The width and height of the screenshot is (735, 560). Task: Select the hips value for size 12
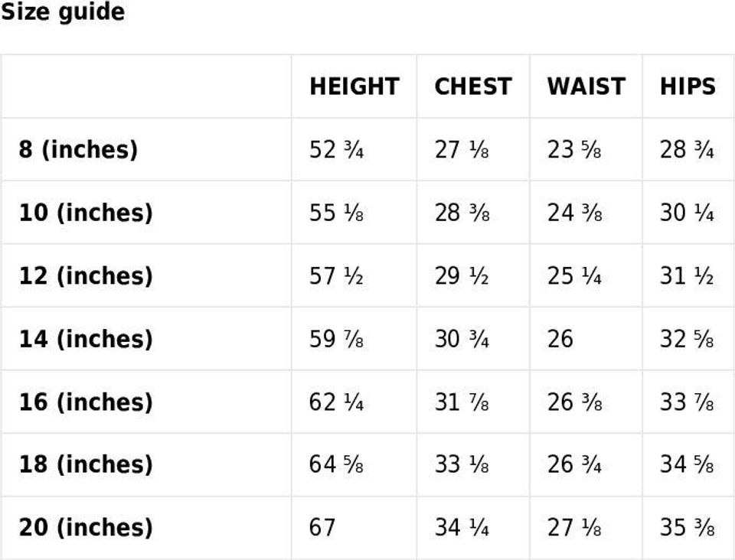coord(687,275)
